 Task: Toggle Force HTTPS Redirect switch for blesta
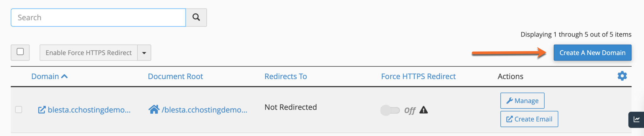tap(390, 110)
